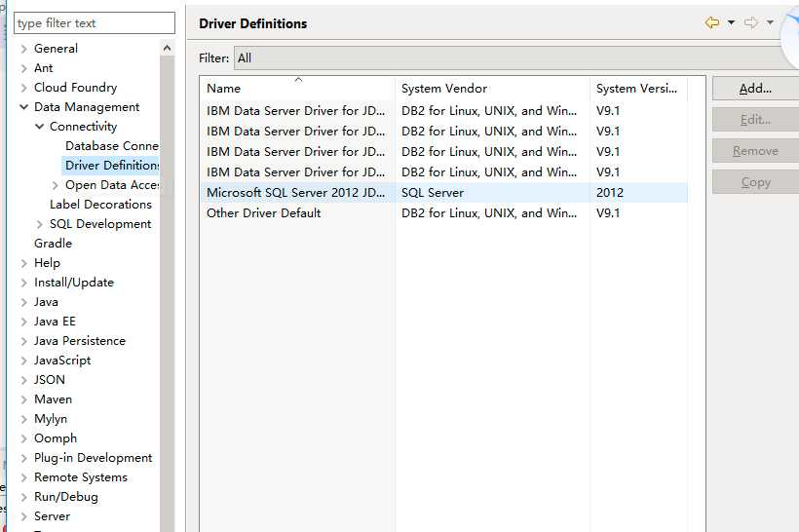The width and height of the screenshot is (799, 532).
Task: Click the type filter text field
Action: coord(95,23)
